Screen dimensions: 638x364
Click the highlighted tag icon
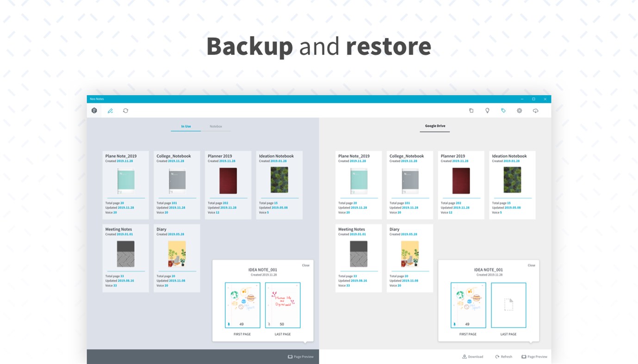pos(502,110)
